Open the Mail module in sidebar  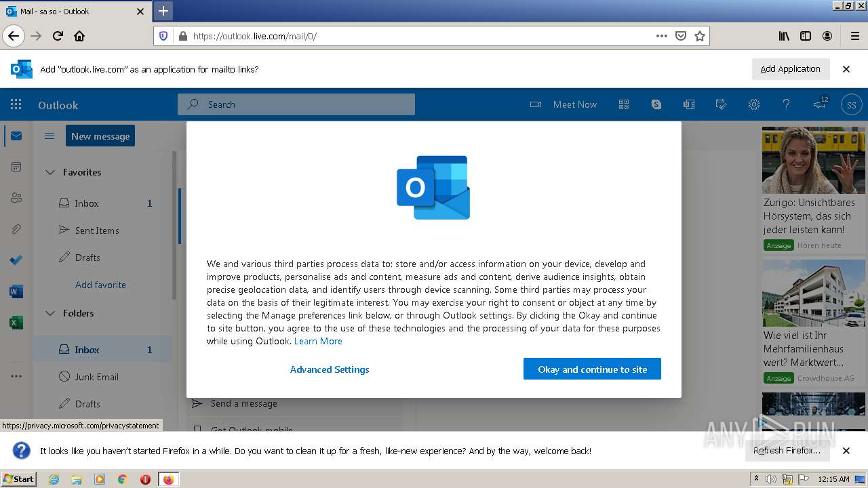[x=16, y=136]
